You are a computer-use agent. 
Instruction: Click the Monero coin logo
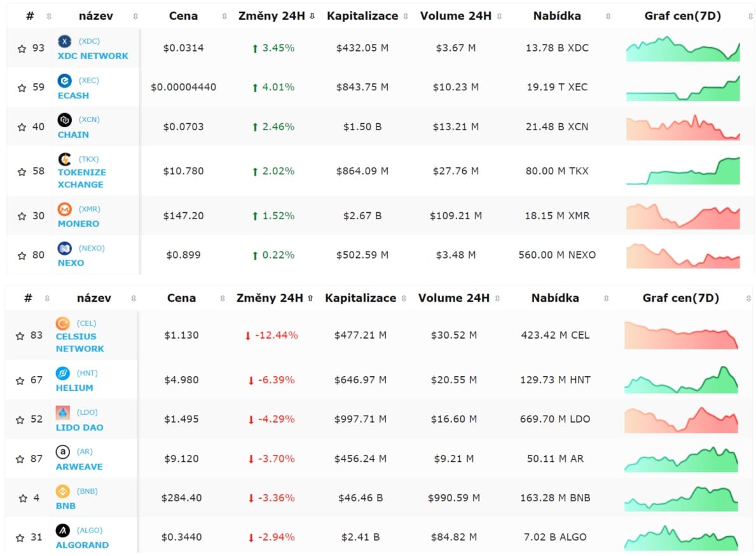coord(65,209)
